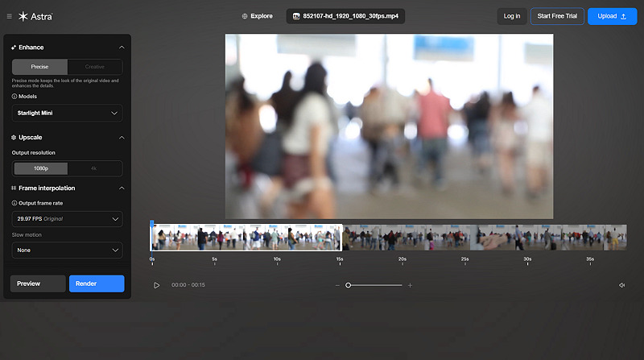Click the Render button
The width and height of the screenshot is (644, 360).
(97, 283)
